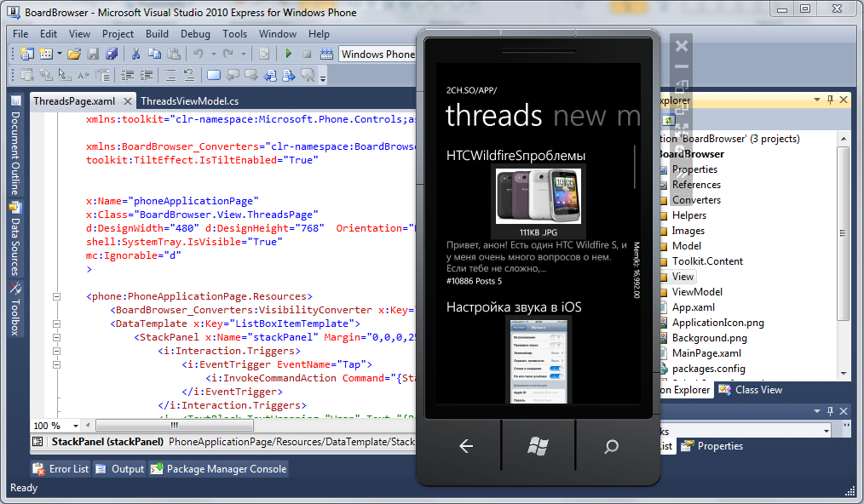Click the Save All icon
Image resolution: width=864 pixels, height=504 pixels.
(112, 54)
